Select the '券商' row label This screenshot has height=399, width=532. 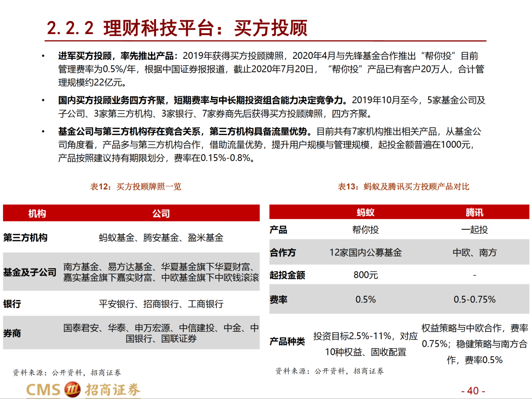pos(12,333)
